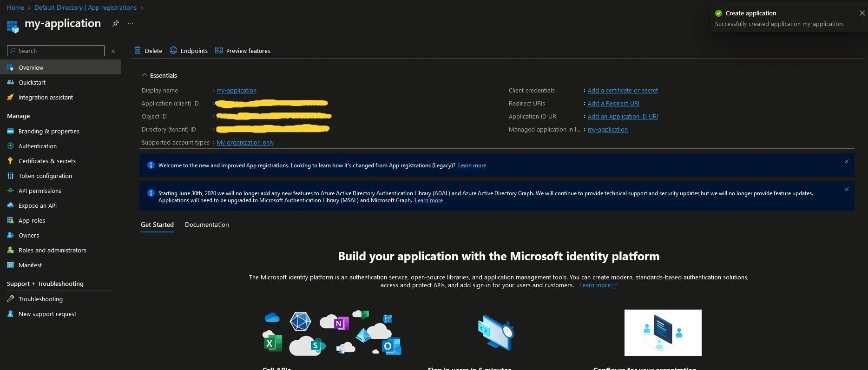The width and height of the screenshot is (868, 370).
Task: Click the API permissions icon
Action: pos(10,191)
